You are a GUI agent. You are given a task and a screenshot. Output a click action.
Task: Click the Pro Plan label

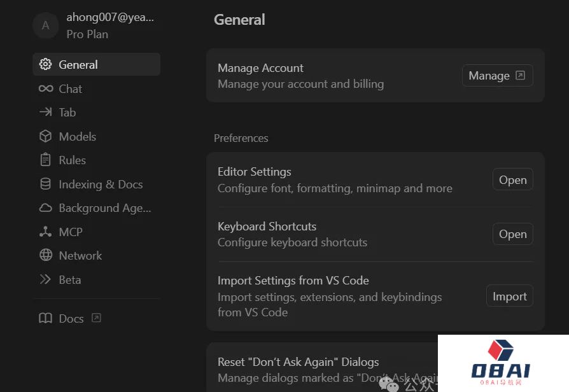[87, 34]
